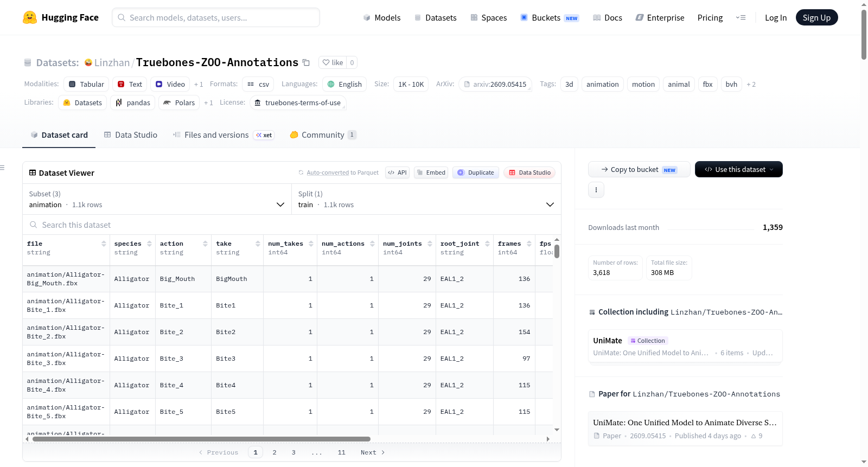This screenshot has height=467, width=868.
Task: Click the Log In link
Action: (x=776, y=17)
